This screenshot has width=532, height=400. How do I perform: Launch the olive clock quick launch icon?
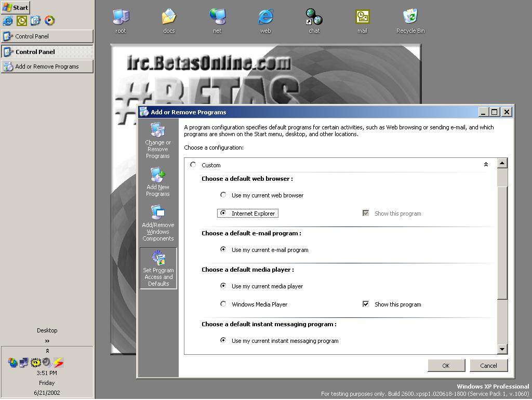tap(22, 21)
